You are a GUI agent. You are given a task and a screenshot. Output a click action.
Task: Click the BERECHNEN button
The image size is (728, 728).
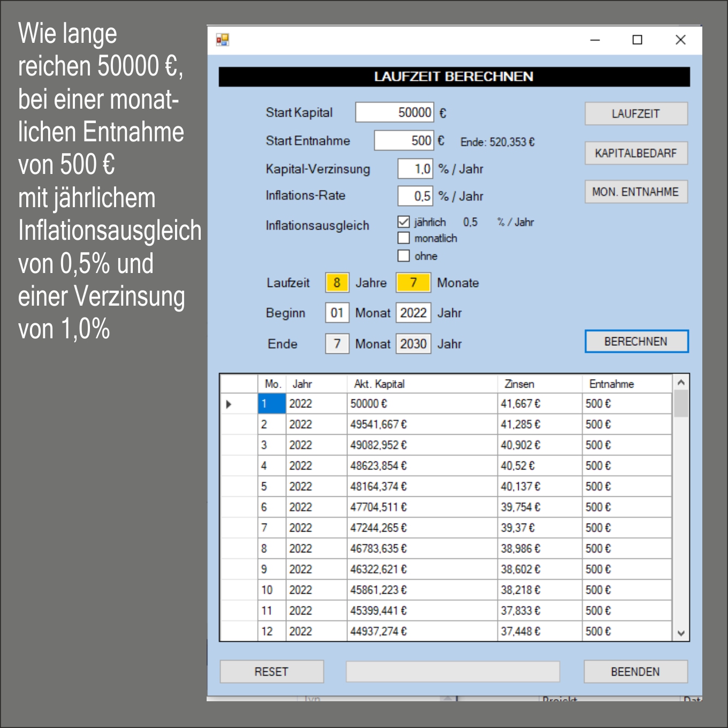pos(636,342)
